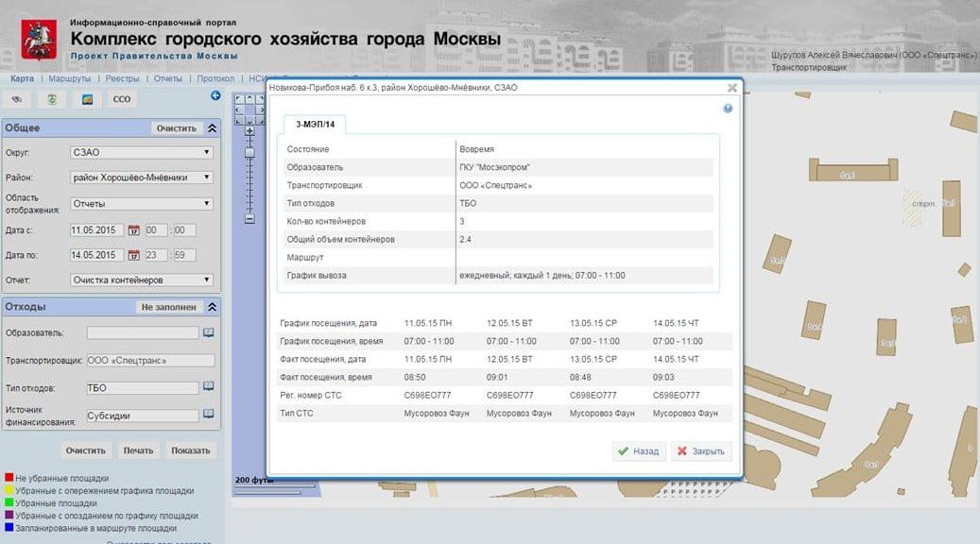The height and width of the screenshot is (544, 980).
Task: Click the Moscow coat of arms logo
Action: pos(39,40)
